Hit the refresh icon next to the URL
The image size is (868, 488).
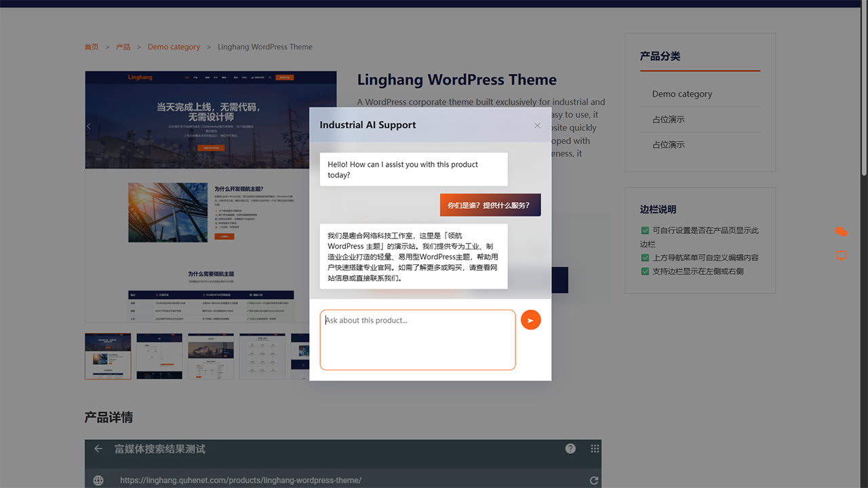pyautogui.click(x=594, y=481)
